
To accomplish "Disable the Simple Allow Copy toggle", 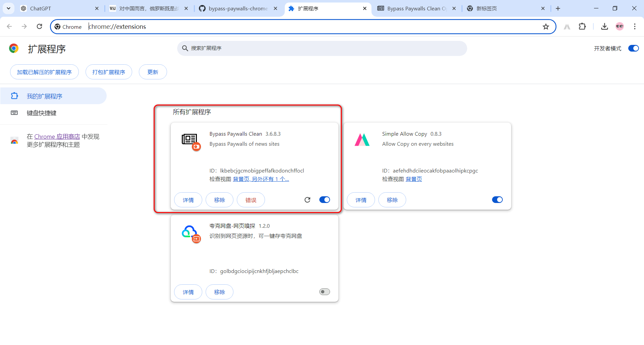I will coord(497,200).
